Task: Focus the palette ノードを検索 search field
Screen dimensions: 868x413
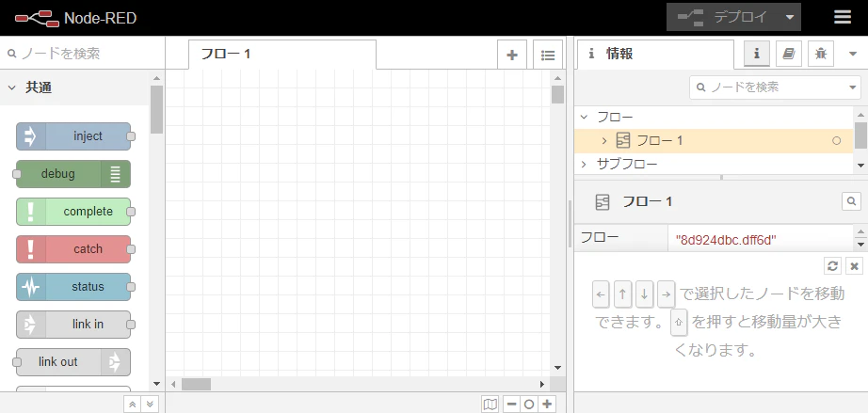Action: (83, 54)
